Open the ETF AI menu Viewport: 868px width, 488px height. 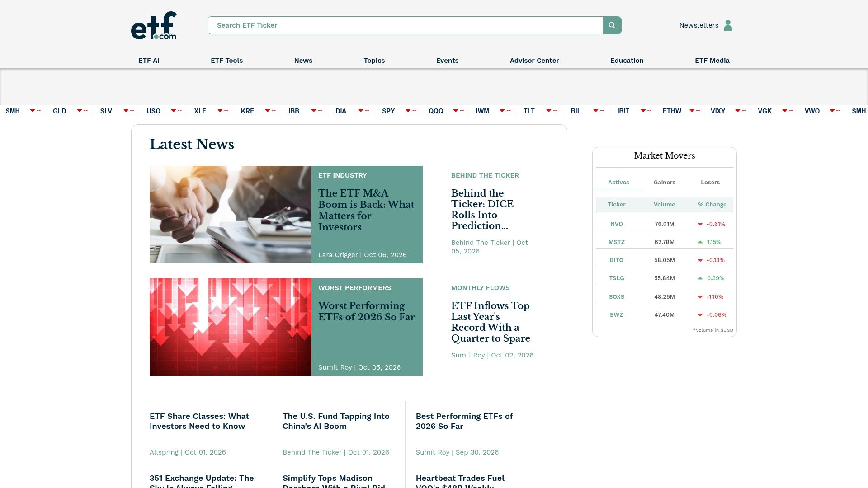tap(149, 61)
